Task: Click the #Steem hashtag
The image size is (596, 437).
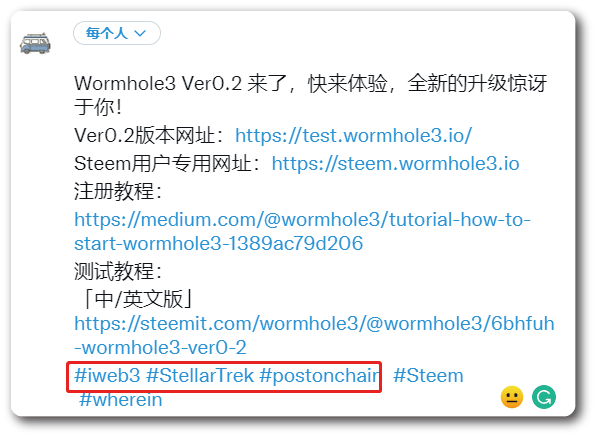Action: pyautogui.click(x=428, y=375)
